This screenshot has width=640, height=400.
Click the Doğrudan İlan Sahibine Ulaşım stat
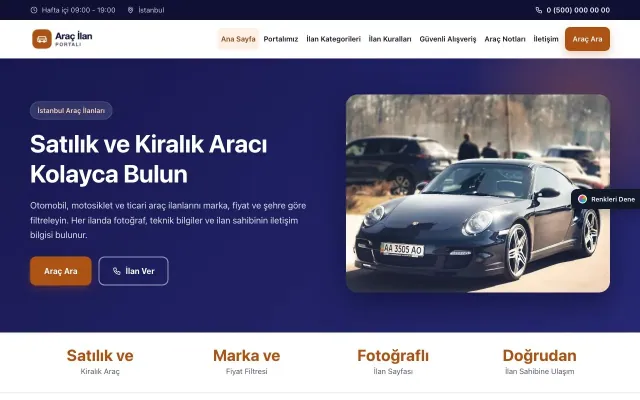click(x=540, y=362)
